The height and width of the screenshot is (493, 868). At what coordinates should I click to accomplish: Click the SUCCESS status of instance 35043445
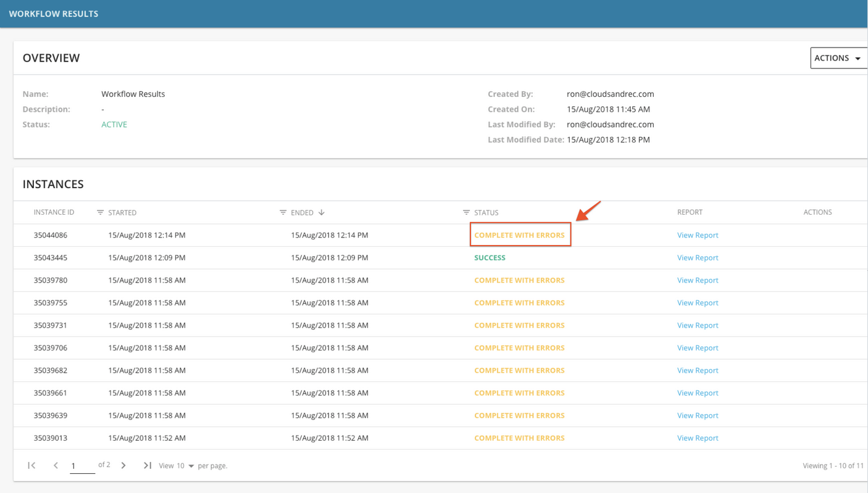tap(490, 257)
